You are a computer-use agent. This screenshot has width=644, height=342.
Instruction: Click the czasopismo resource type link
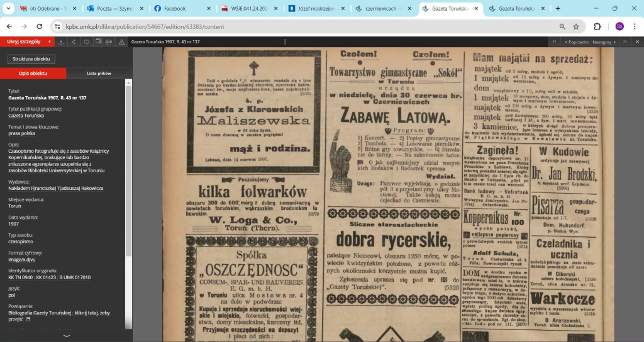tap(21, 241)
